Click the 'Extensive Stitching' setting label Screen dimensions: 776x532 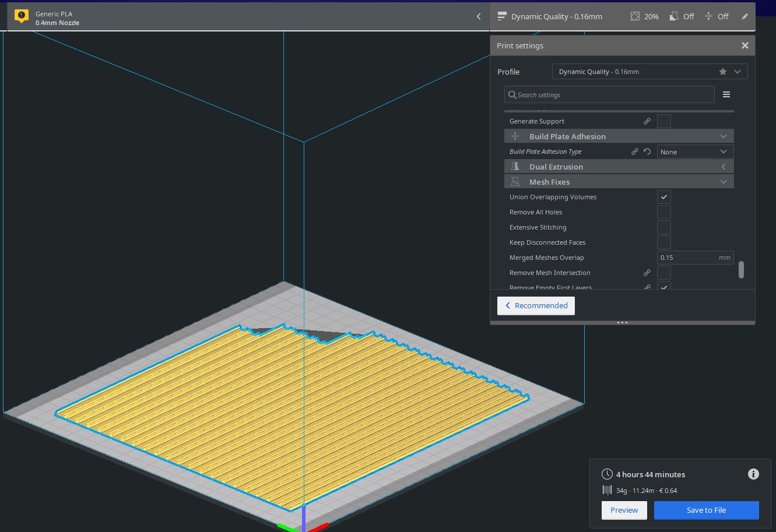538,227
